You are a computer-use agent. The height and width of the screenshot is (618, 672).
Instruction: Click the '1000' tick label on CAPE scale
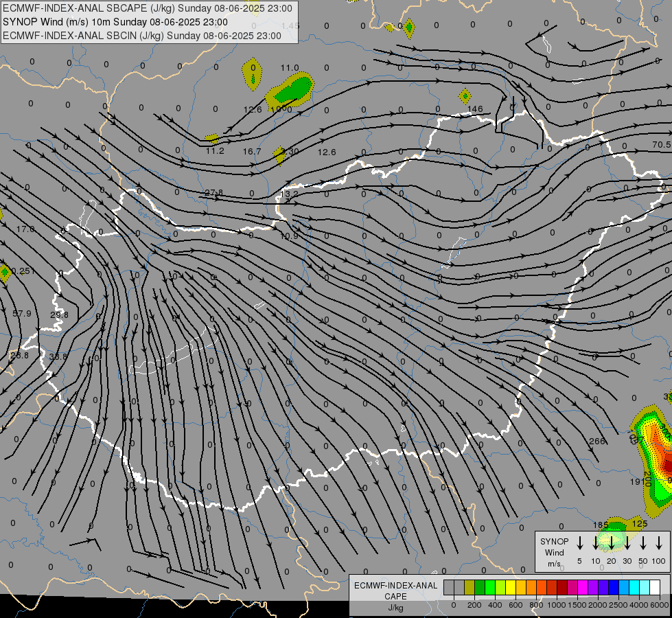click(x=556, y=605)
